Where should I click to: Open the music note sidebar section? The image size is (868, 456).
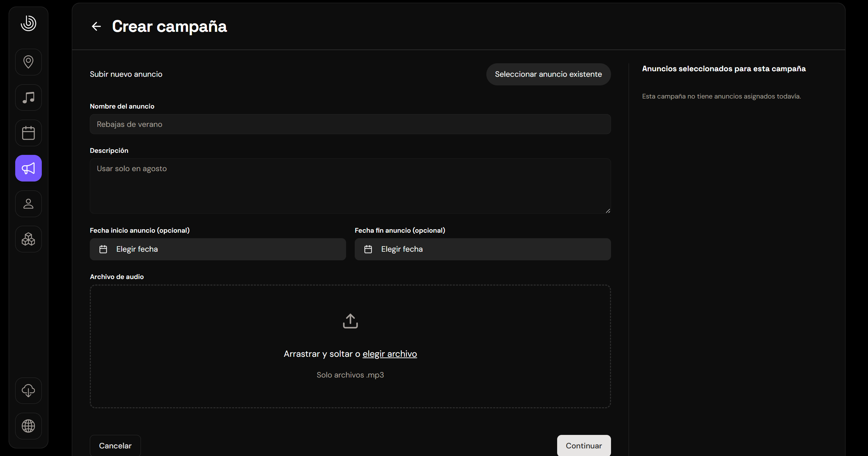28,97
